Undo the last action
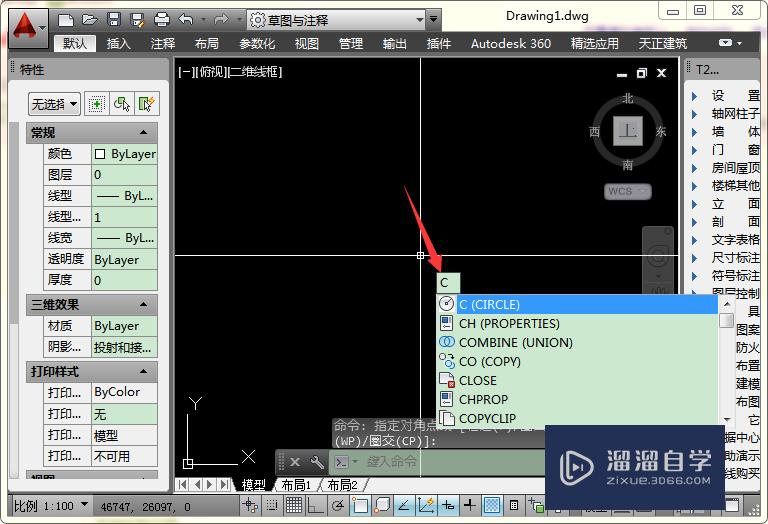Screen dimensions: 768x524 coord(186,20)
